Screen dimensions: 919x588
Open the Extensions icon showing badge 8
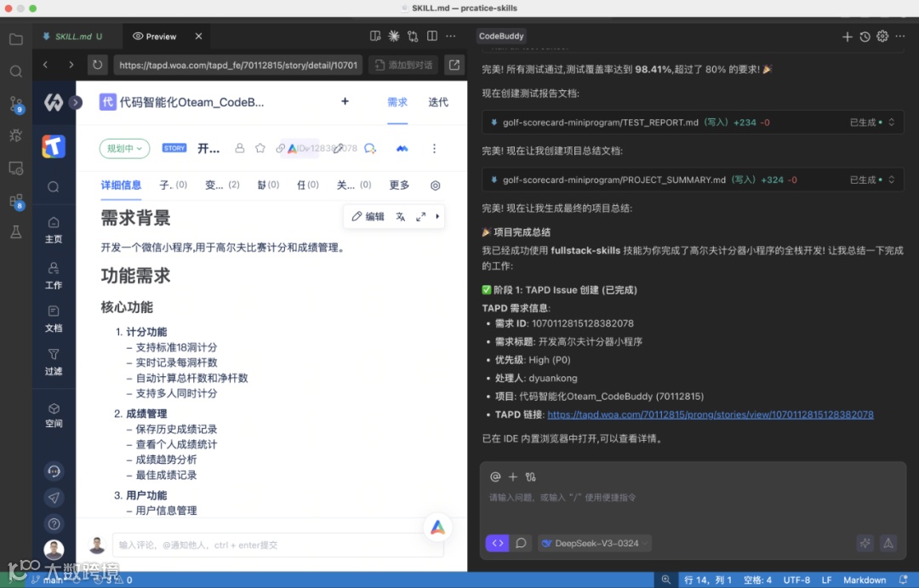click(15, 201)
